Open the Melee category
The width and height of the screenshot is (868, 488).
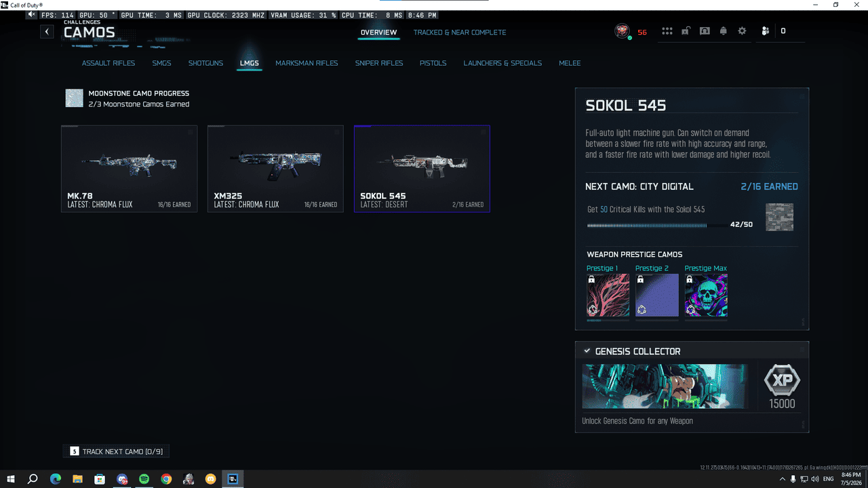[570, 63]
